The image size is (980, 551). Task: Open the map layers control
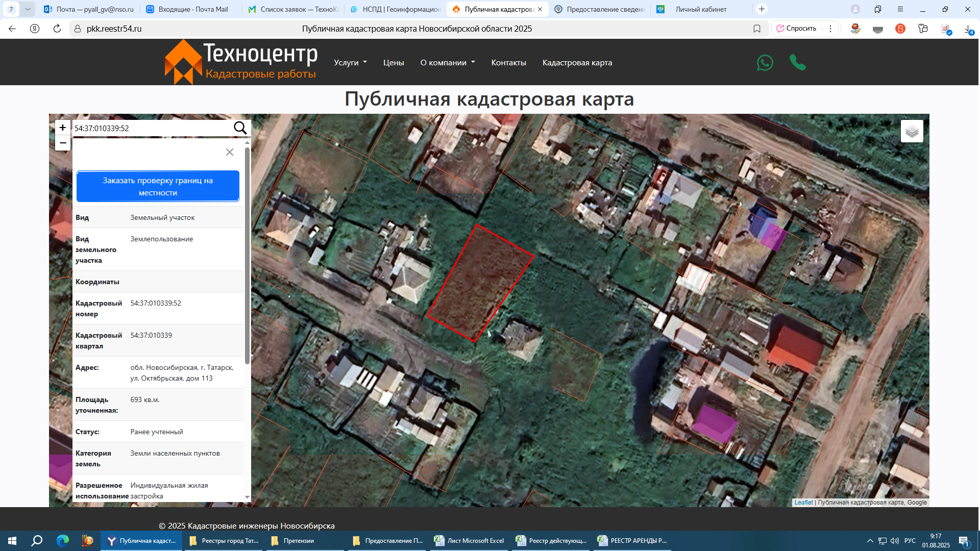point(912,132)
